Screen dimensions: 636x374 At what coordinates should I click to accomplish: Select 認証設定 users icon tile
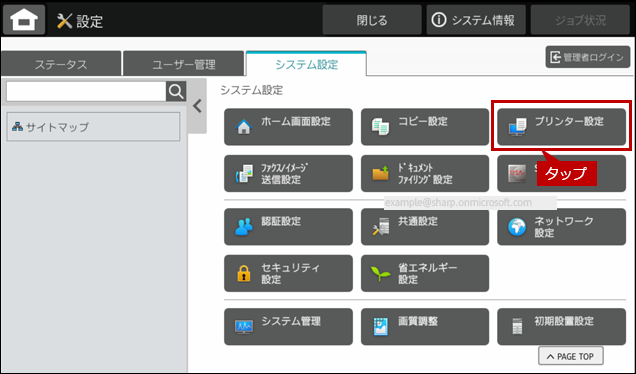(x=288, y=227)
